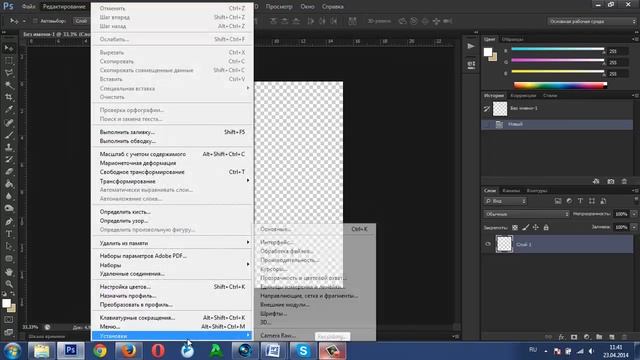This screenshot has width=640, height=360.
Task: Select the Move tool in the toolbox
Action: (8, 48)
